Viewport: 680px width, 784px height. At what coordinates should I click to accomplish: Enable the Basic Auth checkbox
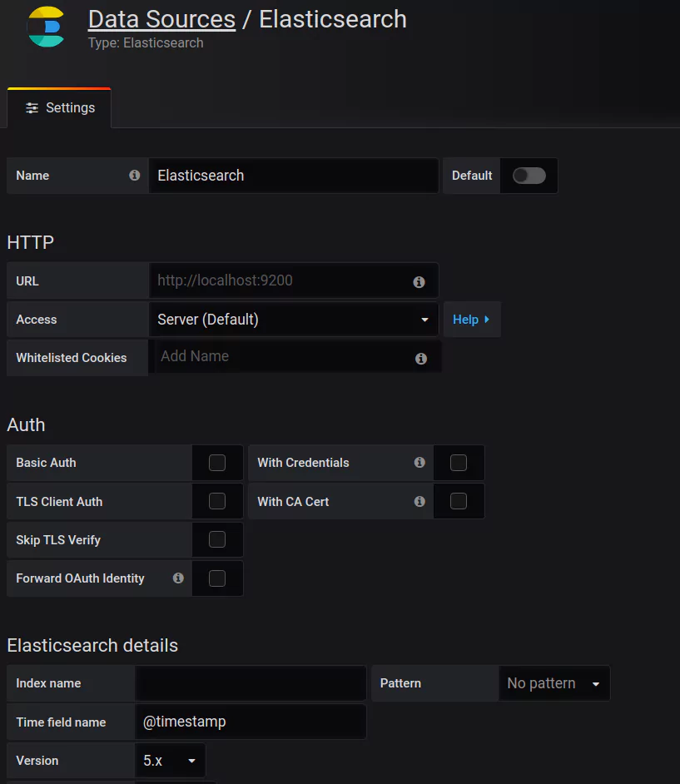217,463
